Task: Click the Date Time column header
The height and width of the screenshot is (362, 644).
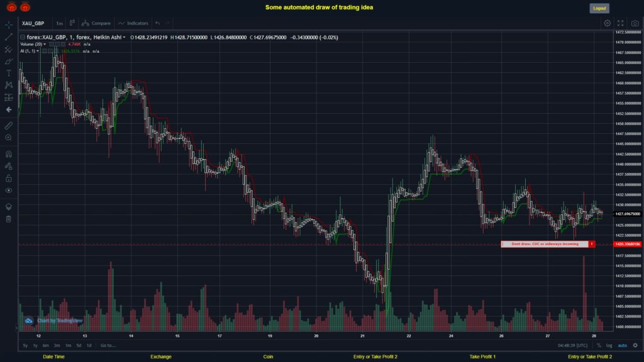Action: coord(54,357)
